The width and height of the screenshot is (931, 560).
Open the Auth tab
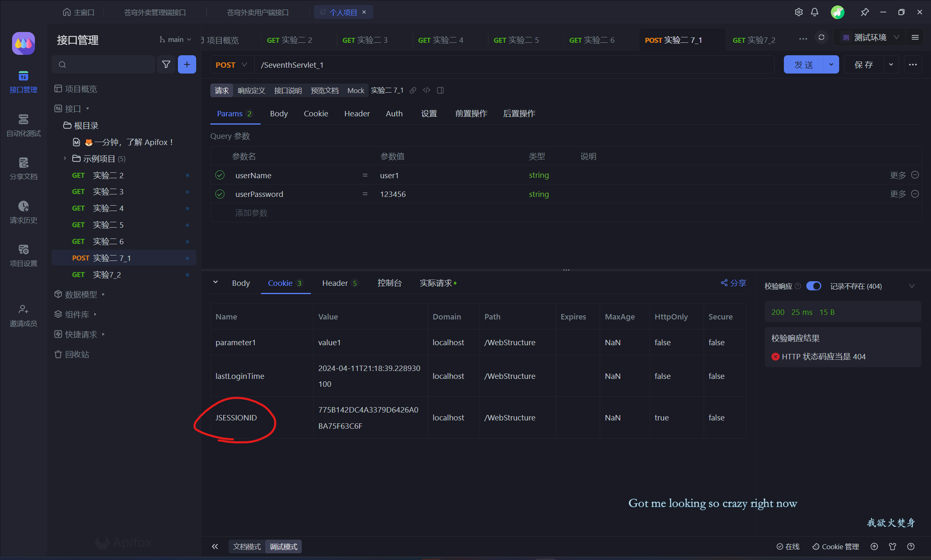(394, 113)
